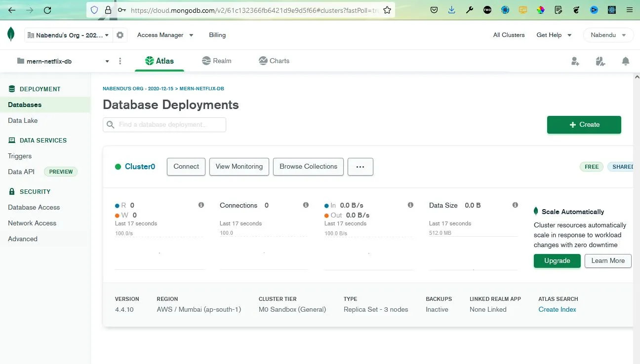Screen dimensions: 640x364
Task: Open the Nabendu's Org organization dropdown
Action: pyautogui.click(x=68, y=35)
